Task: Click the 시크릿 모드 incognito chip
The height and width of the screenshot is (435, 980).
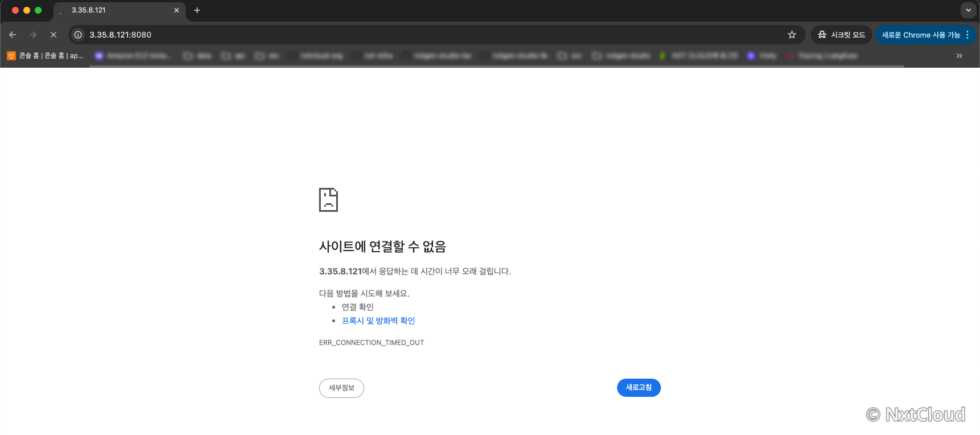Action: [842, 35]
